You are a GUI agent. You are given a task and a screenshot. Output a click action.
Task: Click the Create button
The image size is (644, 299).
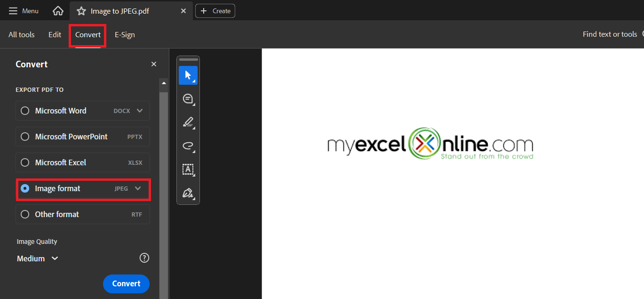[215, 11]
